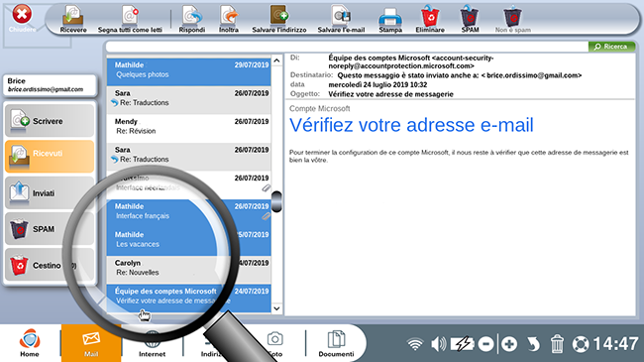Click the Ricerca search button

[611, 47]
